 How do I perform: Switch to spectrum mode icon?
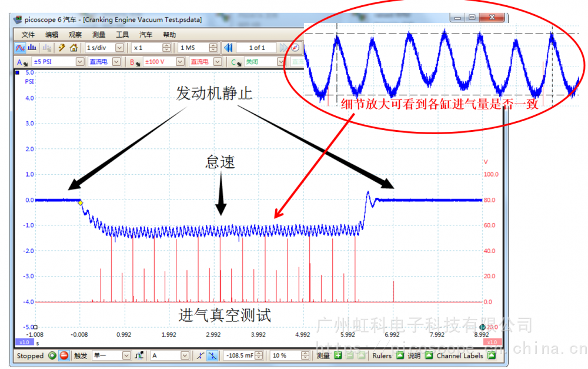pos(32,48)
